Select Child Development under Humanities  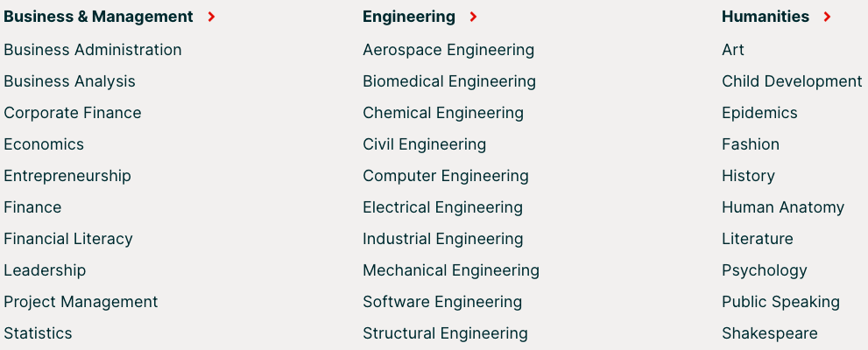792,81
